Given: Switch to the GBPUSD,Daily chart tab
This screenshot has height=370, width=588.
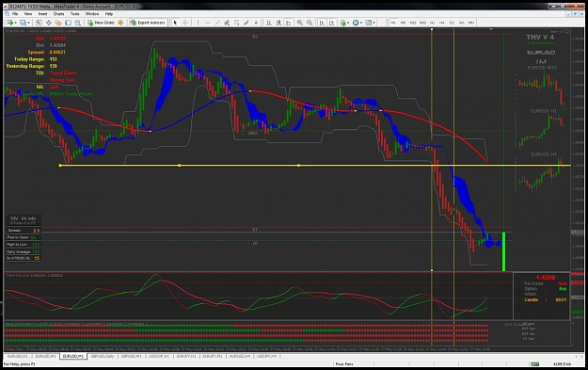Looking at the screenshot, I should pos(103,356).
